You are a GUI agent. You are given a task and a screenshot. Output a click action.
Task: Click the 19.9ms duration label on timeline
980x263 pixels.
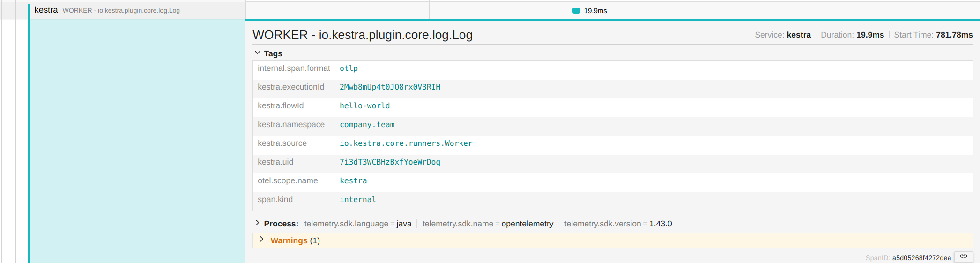coord(595,11)
